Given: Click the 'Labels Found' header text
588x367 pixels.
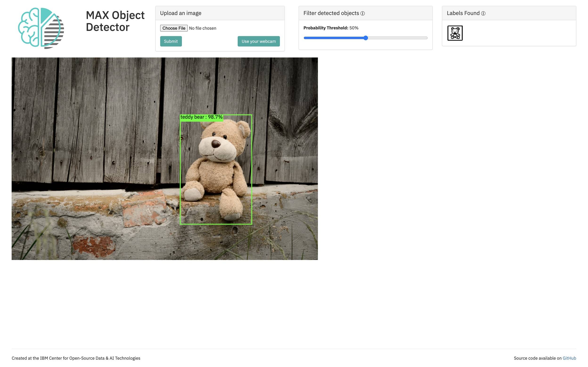Looking at the screenshot, I should 463,13.
